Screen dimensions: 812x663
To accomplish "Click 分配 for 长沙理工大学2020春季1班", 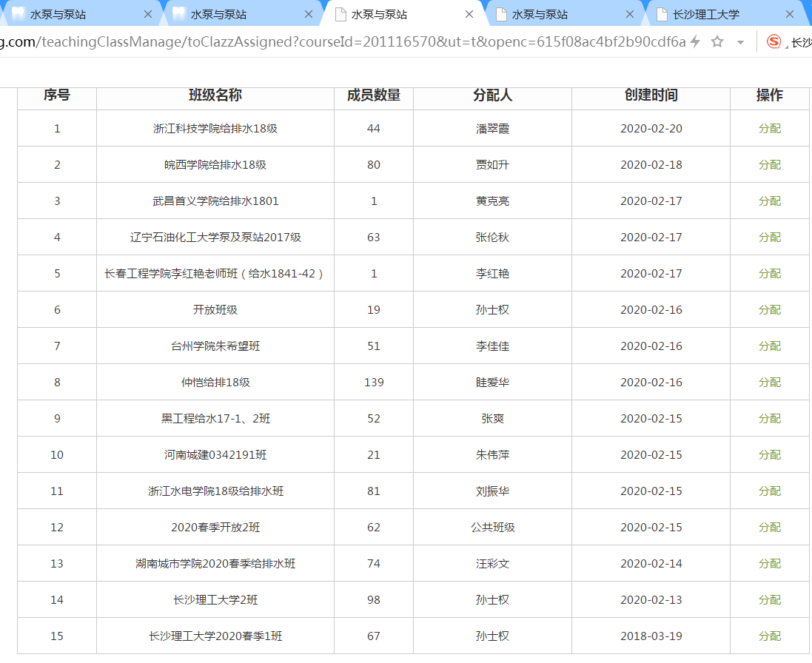I will (x=769, y=636).
